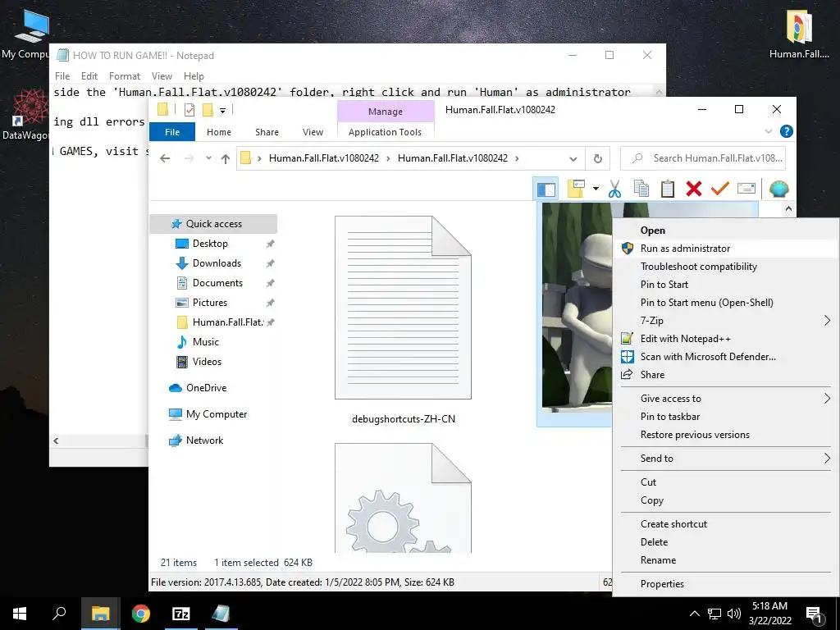Switch to the View ribbon tab in Explorer

(313, 132)
